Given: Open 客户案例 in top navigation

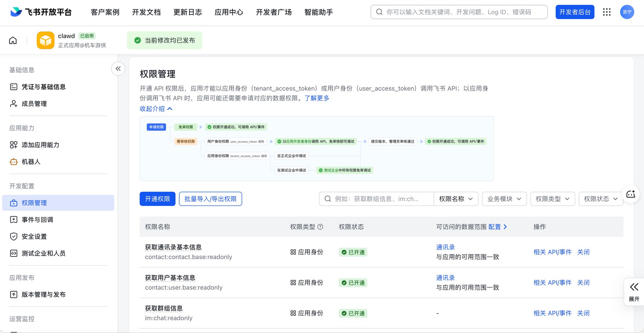Looking at the screenshot, I should click(x=105, y=12).
